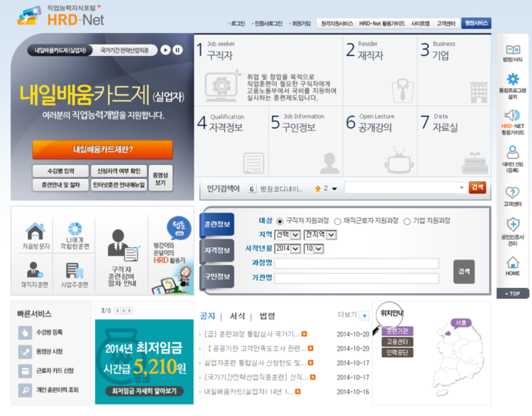The height and width of the screenshot is (416, 532).
Task: Click the 신청자격 여부 확인 button
Action: coord(119,171)
